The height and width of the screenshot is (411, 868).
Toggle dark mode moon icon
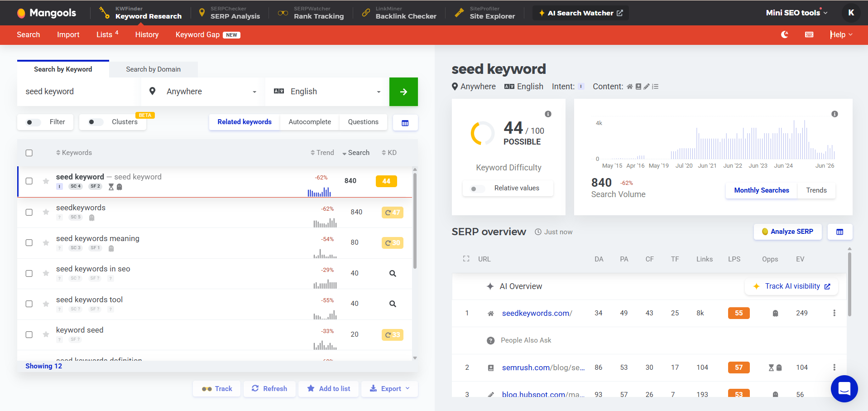point(785,34)
